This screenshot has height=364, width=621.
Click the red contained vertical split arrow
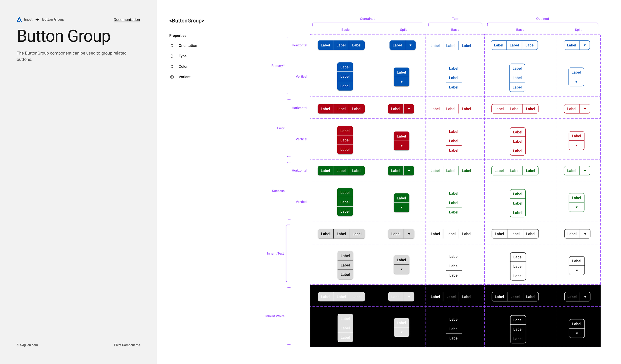point(401,146)
